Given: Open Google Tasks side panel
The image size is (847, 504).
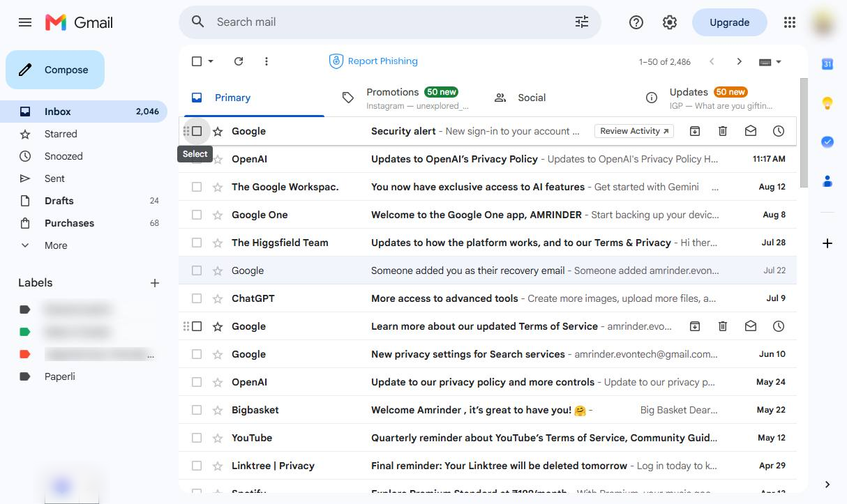Looking at the screenshot, I should click(x=827, y=142).
